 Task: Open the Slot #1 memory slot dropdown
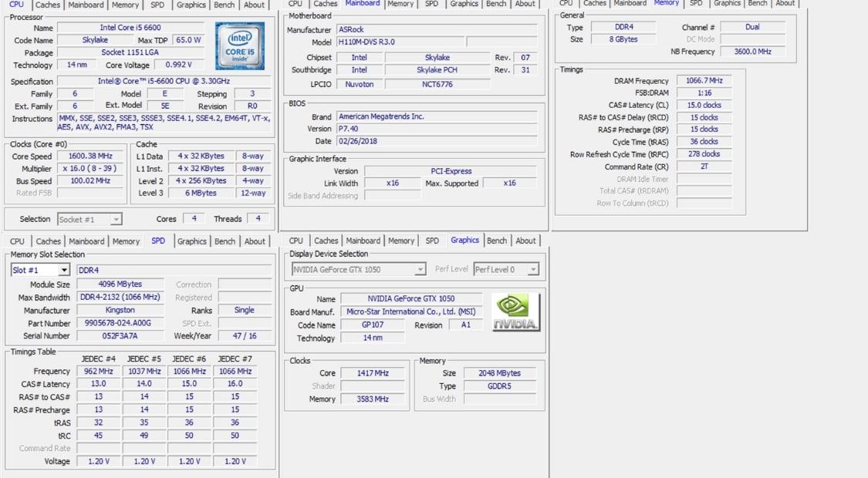point(40,270)
